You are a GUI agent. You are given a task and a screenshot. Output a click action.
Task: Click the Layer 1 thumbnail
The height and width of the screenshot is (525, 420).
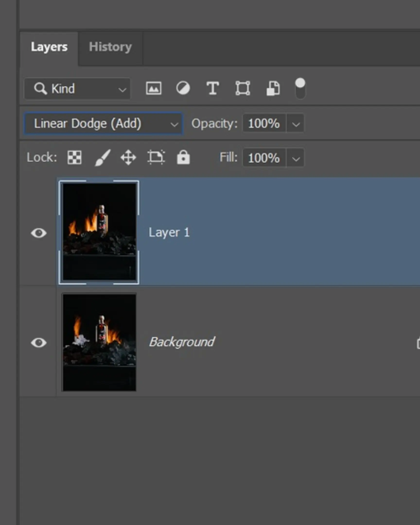click(99, 232)
